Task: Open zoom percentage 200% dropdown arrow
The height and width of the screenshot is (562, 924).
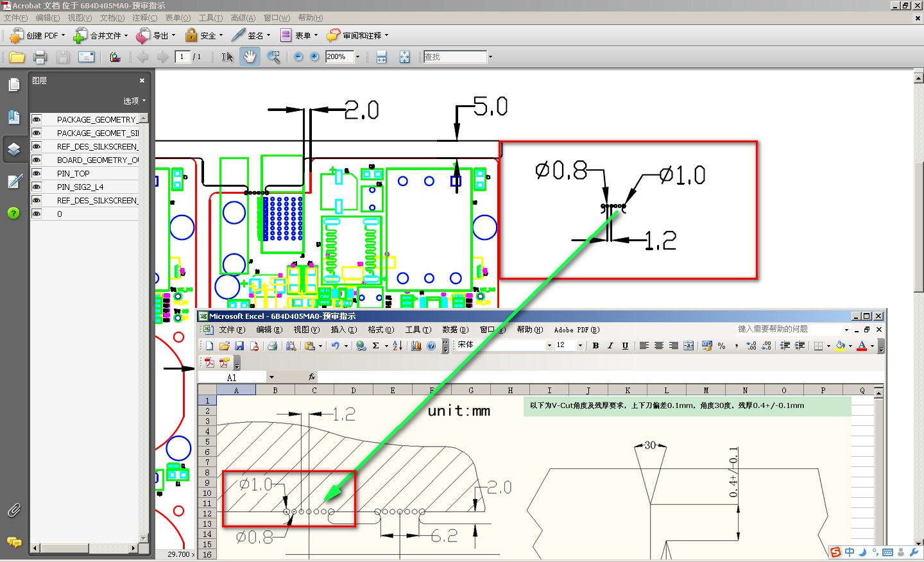Action: pos(357,57)
